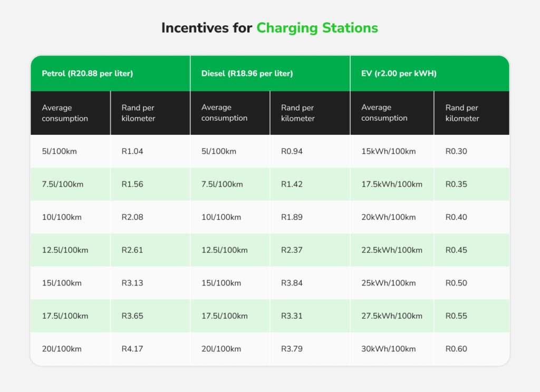Select the 22.5kWh/100km consumption cell
540x392 pixels.
coord(392,250)
